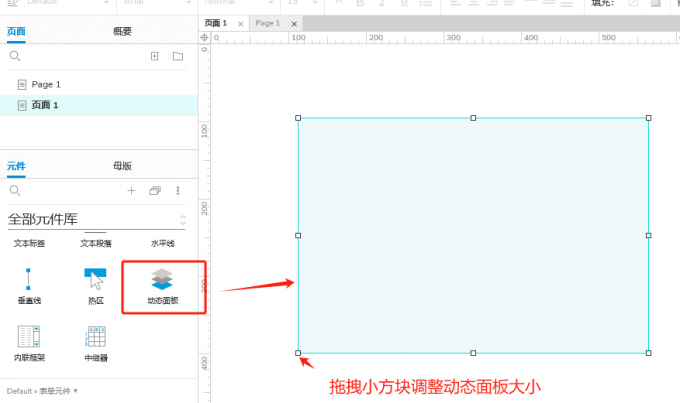Activate the 页面 1 canvas tab
680x403 pixels.
216,23
